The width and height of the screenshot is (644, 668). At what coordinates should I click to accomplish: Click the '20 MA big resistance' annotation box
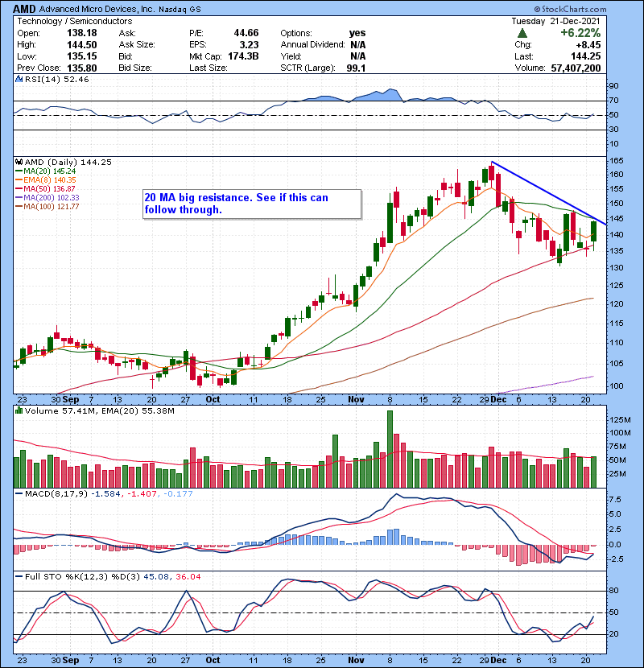tap(252, 204)
